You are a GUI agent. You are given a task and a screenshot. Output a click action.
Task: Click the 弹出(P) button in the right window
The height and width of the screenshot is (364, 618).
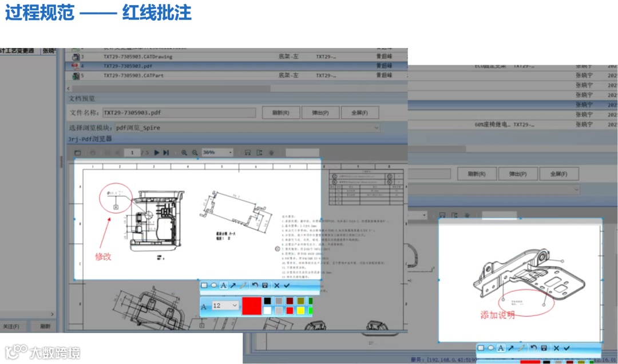click(518, 174)
